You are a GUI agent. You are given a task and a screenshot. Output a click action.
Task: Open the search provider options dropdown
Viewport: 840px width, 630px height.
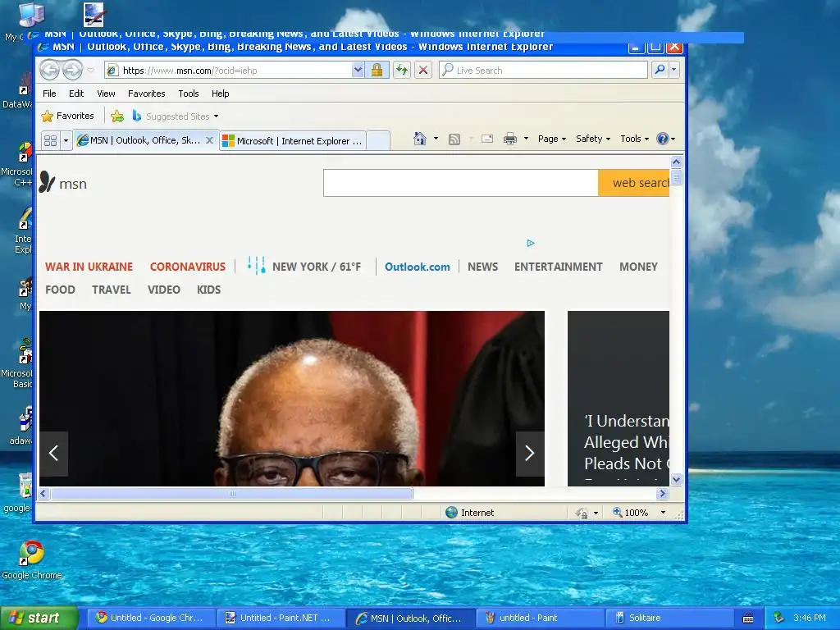[674, 70]
